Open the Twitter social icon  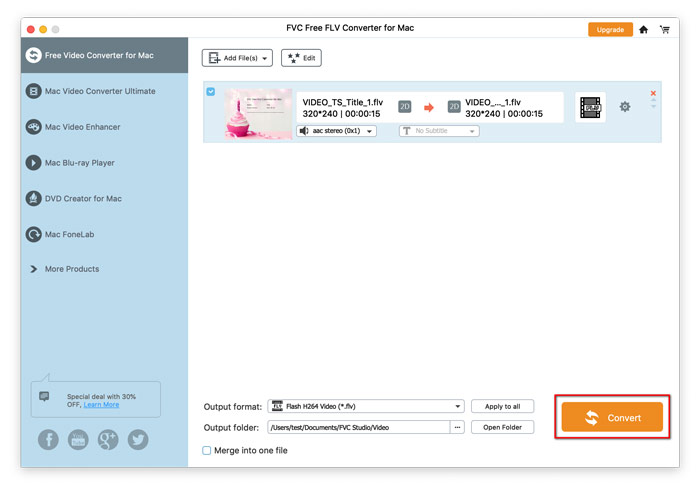point(138,439)
